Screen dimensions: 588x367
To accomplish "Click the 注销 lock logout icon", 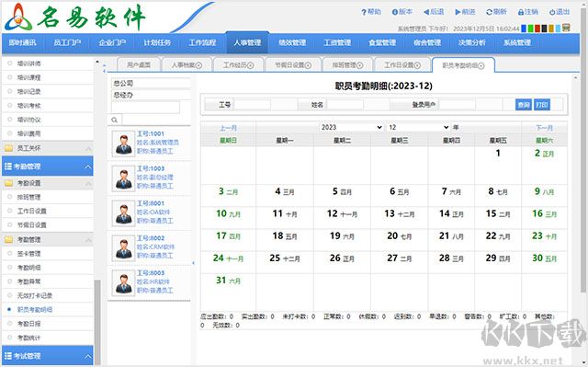I will [x=521, y=12].
